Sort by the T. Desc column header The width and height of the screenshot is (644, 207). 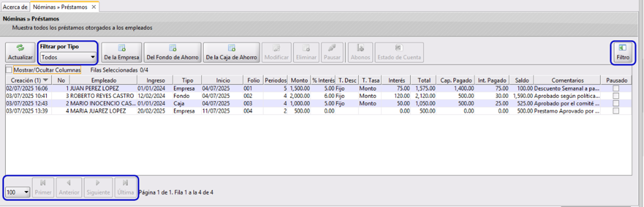pyautogui.click(x=347, y=80)
